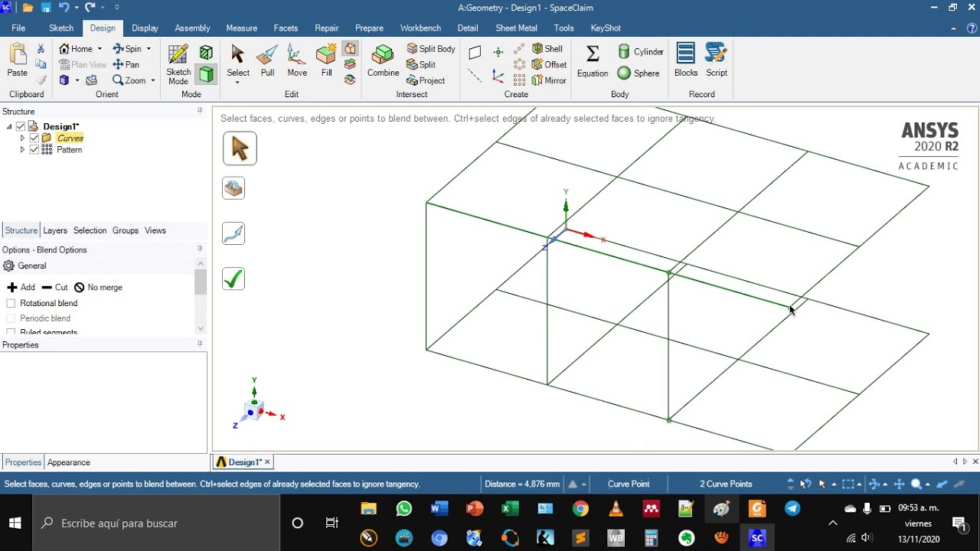This screenshot has height=551, width=980.
Task: Open Chrome from the taskbar
Action: (580, 509)
